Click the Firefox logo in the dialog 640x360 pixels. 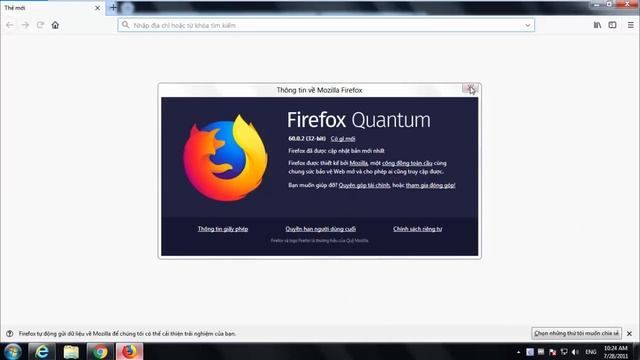pyautogui.click(x=226, y=158)
